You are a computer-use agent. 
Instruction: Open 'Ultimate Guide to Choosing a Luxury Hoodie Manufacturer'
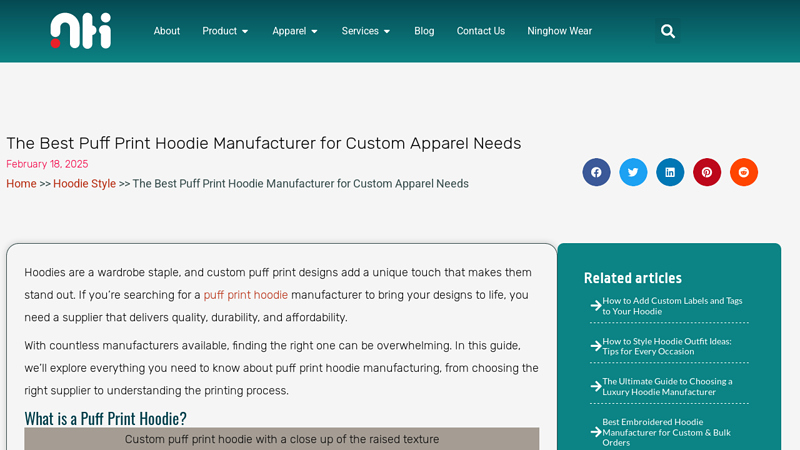point(667,387)
